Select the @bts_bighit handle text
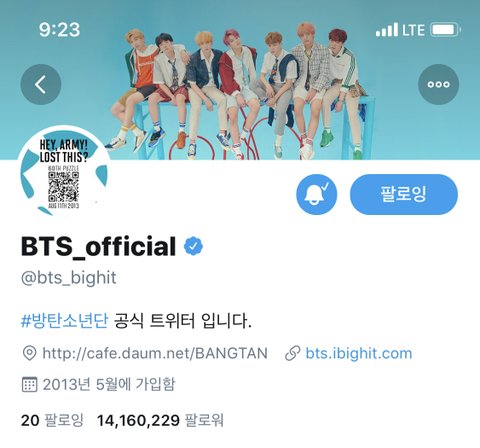This screenshot has height=448, width=480. pos(69,278)
